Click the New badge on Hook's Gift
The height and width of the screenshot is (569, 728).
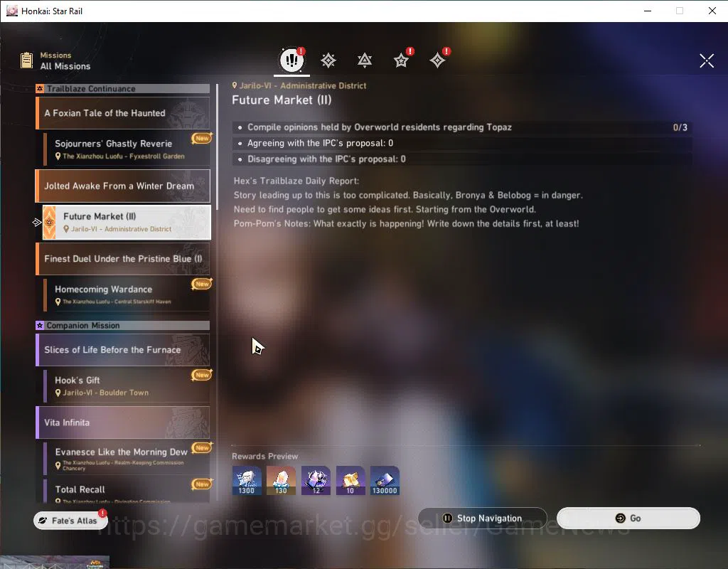(x=201, y=375)
